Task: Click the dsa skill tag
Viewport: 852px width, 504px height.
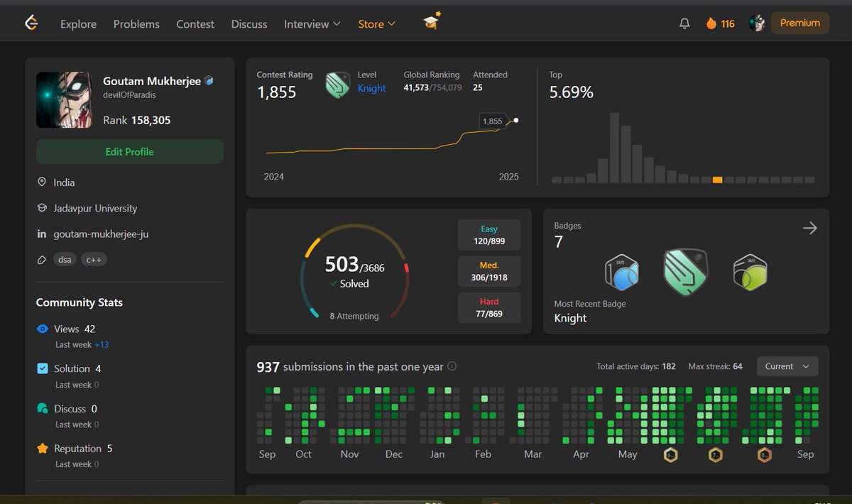Action: point(65,260)
